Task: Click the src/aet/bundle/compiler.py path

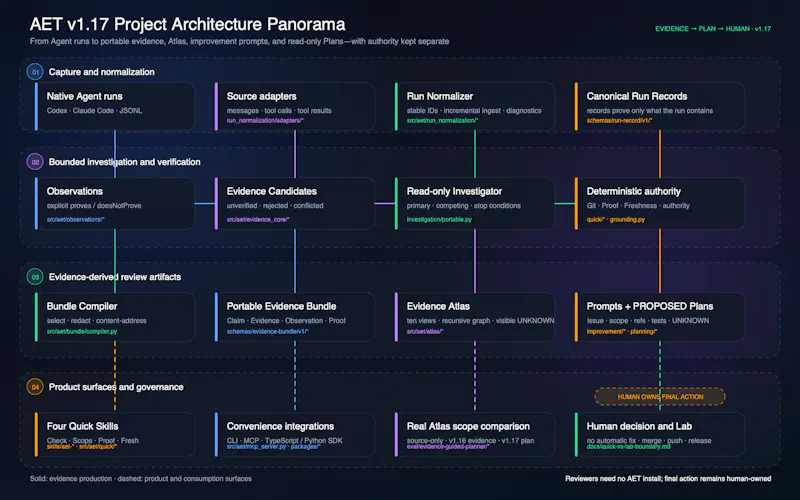Action: [82, 332]
